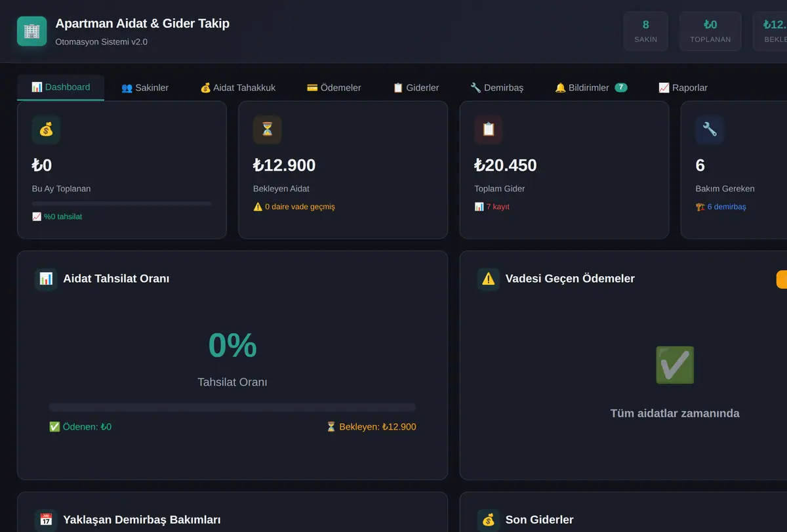787x532 pixels.
Task: Select the Demirbaş tab
Action: 496,87
